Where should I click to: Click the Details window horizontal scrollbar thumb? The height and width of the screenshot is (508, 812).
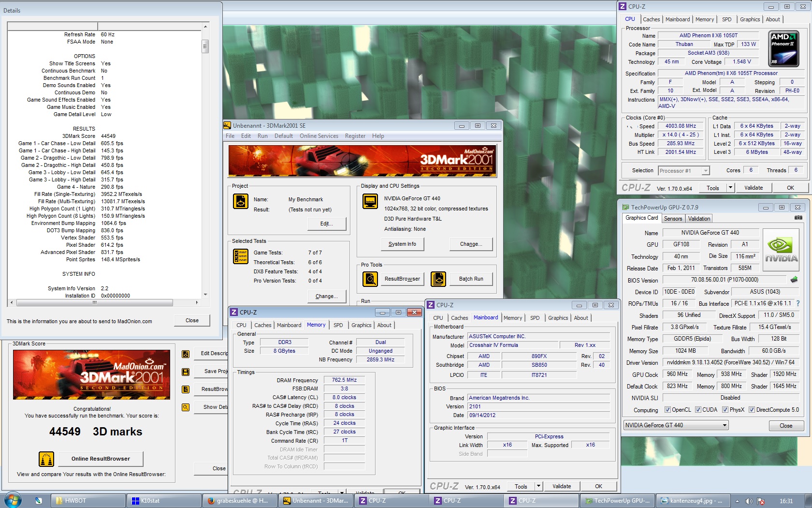(95, 302)
